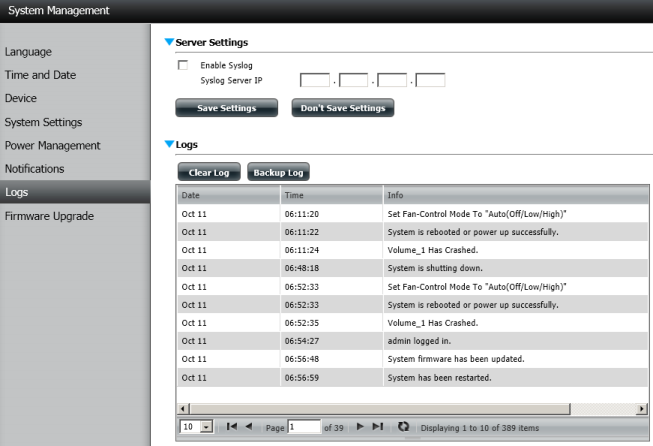Collapse the Logs section
The width and height of the screenshot is (653, 446).
coord(169,144)
